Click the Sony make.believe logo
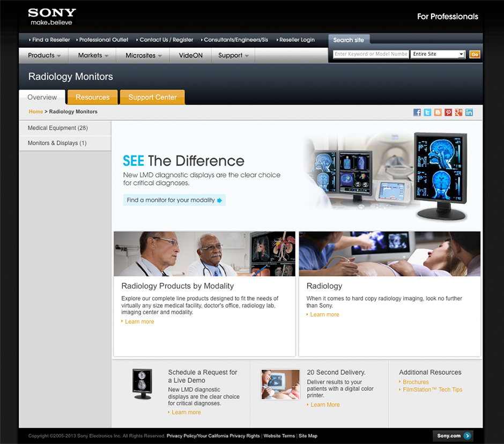This screenshot has width=504, height=444. coord(52,17)
